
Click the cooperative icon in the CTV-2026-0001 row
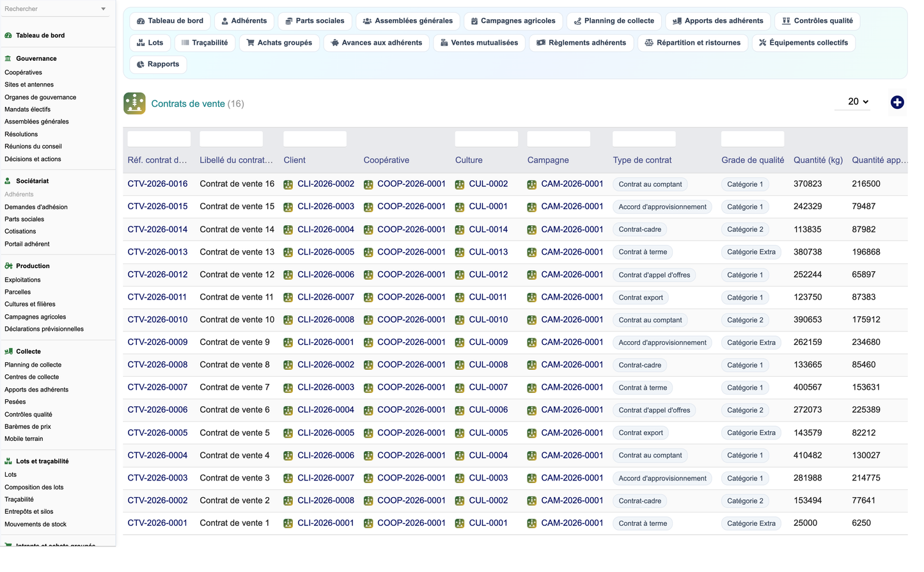368,523
